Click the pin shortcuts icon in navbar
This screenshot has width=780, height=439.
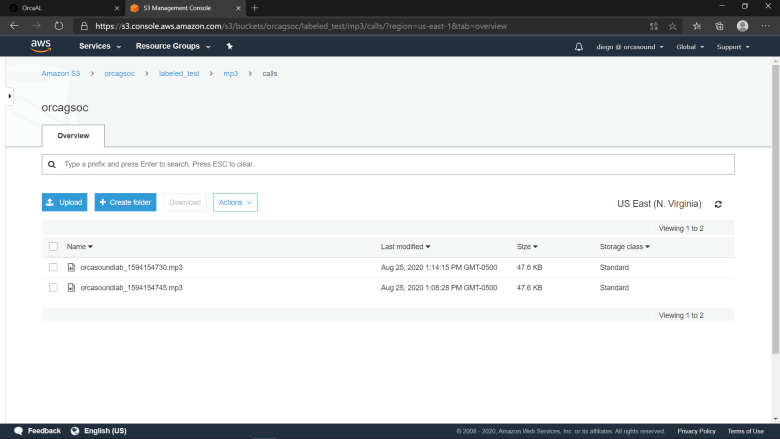[229, 46]
